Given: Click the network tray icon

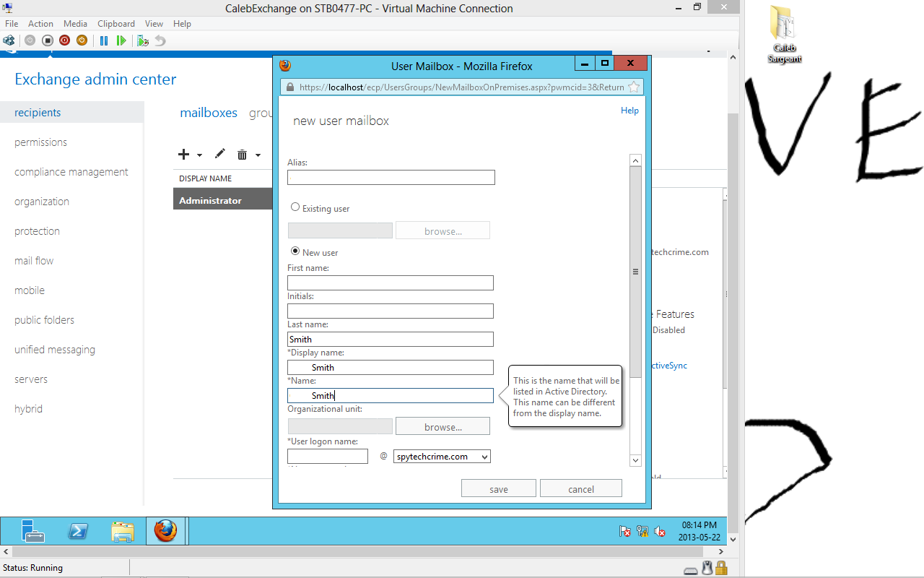Looking at the screenshot, I should point(642,531).
